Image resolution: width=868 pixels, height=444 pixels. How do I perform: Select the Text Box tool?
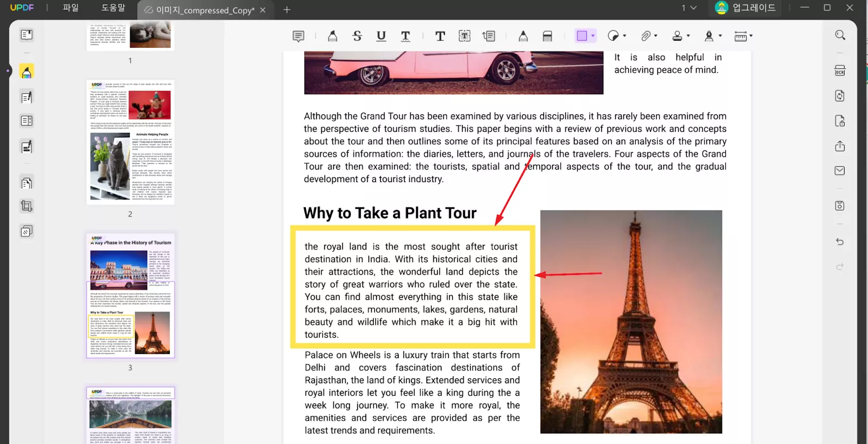tap(464, 36)
